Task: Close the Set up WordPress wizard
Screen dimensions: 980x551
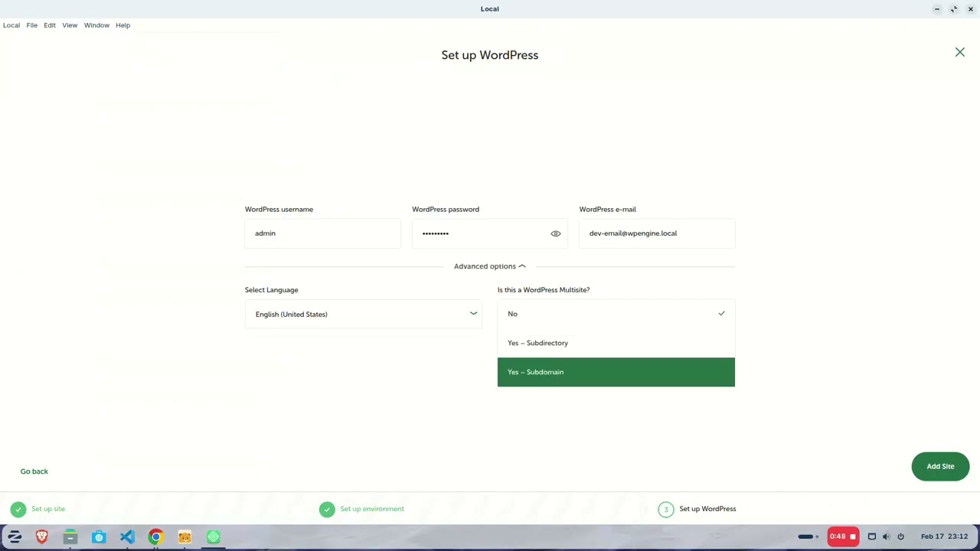Action: [960, 52]
